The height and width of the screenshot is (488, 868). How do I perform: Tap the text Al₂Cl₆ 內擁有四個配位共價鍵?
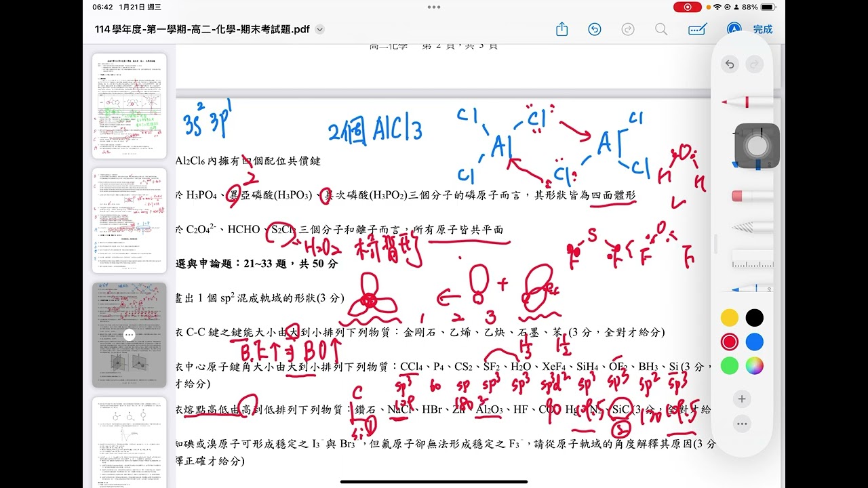point(248,161)
